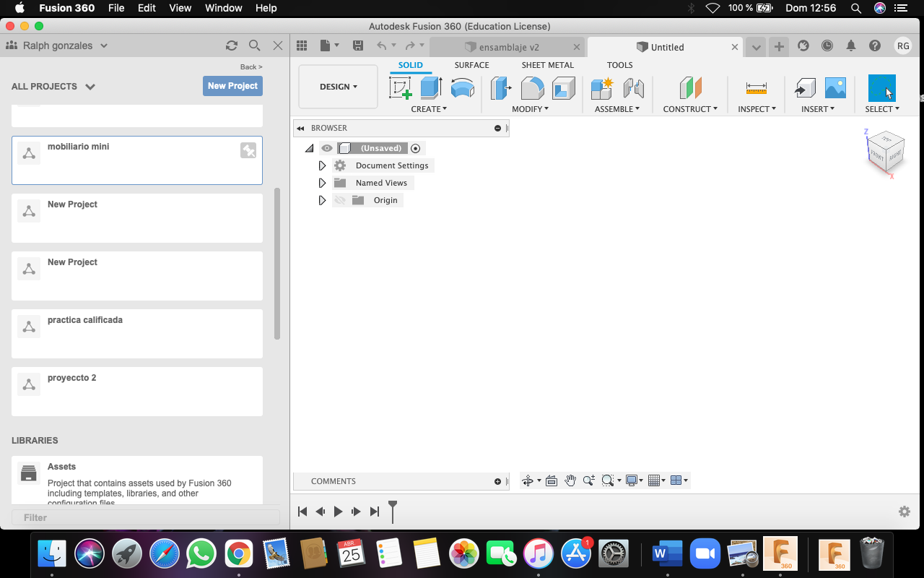Select the Pan hand tool
The width and height of the screenshot is (924, 578).
click(x=570, y=480)
